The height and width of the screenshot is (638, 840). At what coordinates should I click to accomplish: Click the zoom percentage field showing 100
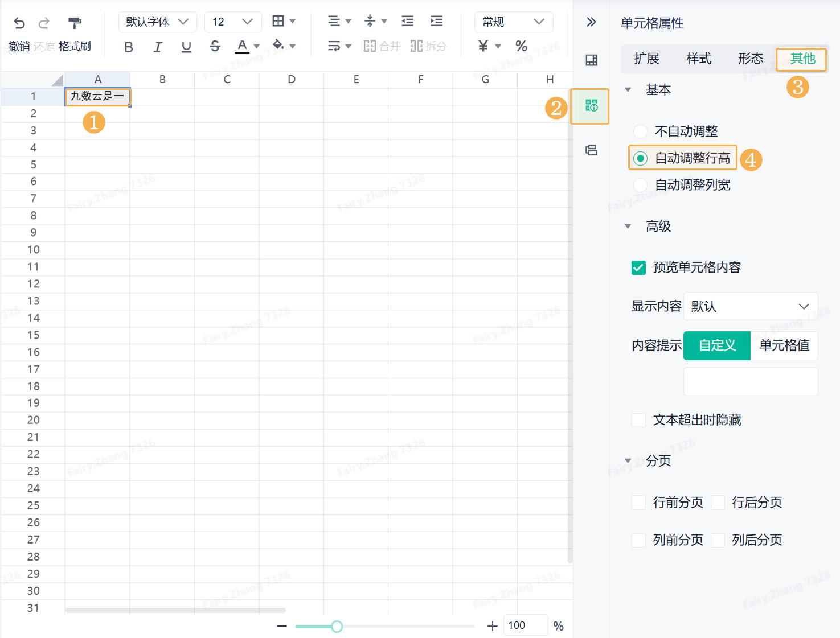525,625
